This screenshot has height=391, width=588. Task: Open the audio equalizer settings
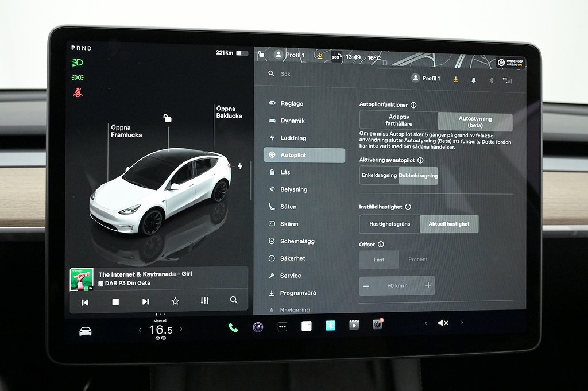205,301
